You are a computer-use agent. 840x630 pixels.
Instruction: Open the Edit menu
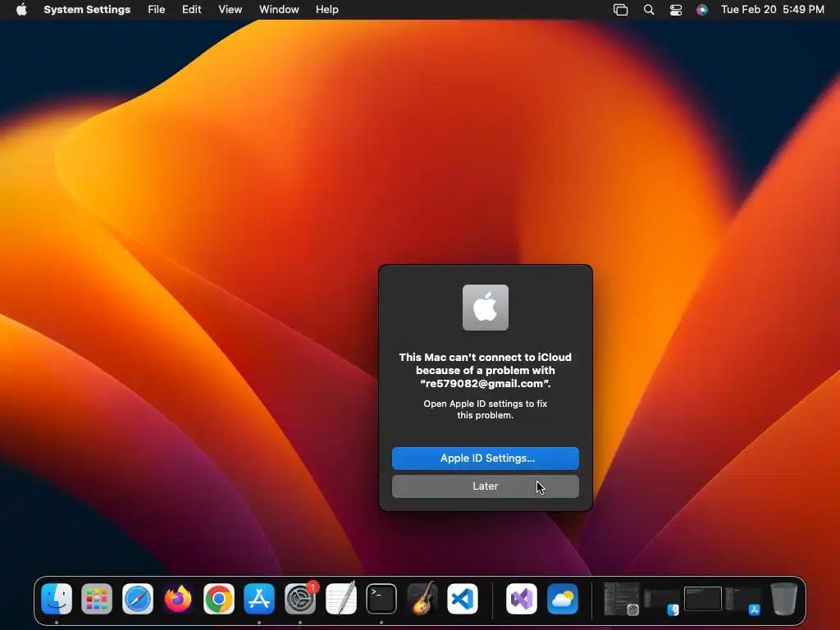tap(191, 10)
